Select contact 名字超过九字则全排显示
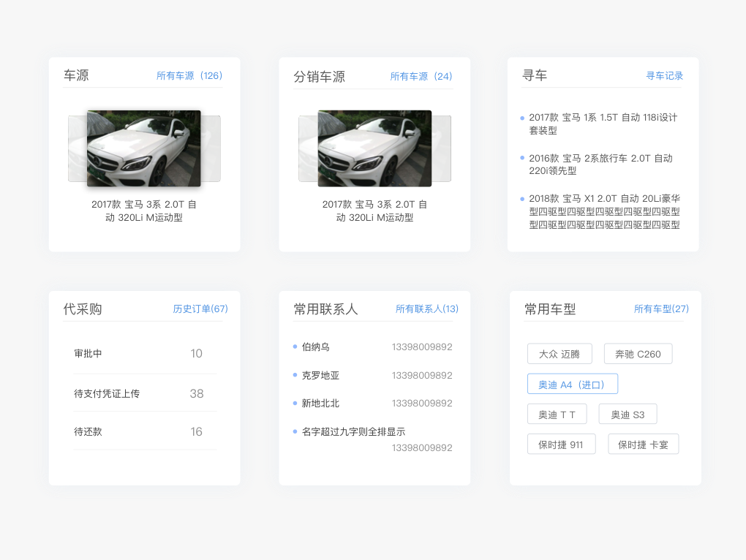 [353, 431]
